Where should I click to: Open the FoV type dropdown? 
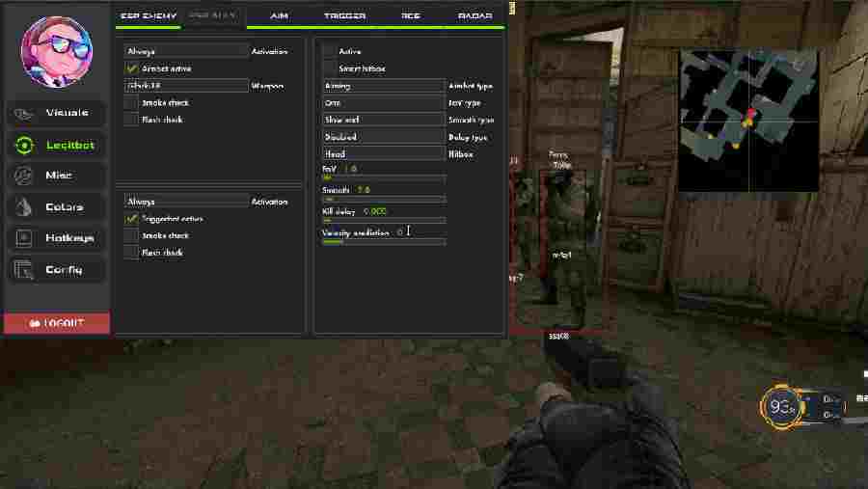(x=384, y=103)
